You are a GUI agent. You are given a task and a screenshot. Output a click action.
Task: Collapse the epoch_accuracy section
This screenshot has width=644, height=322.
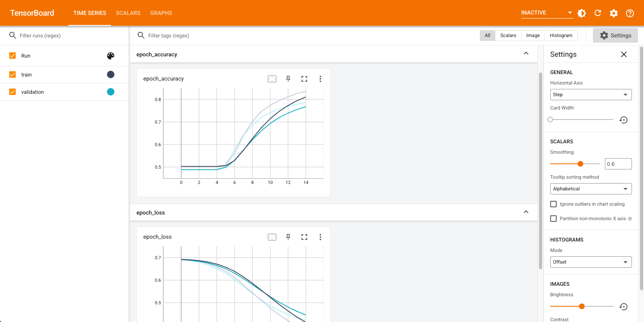pyautogui.click(x=526, y=54)
